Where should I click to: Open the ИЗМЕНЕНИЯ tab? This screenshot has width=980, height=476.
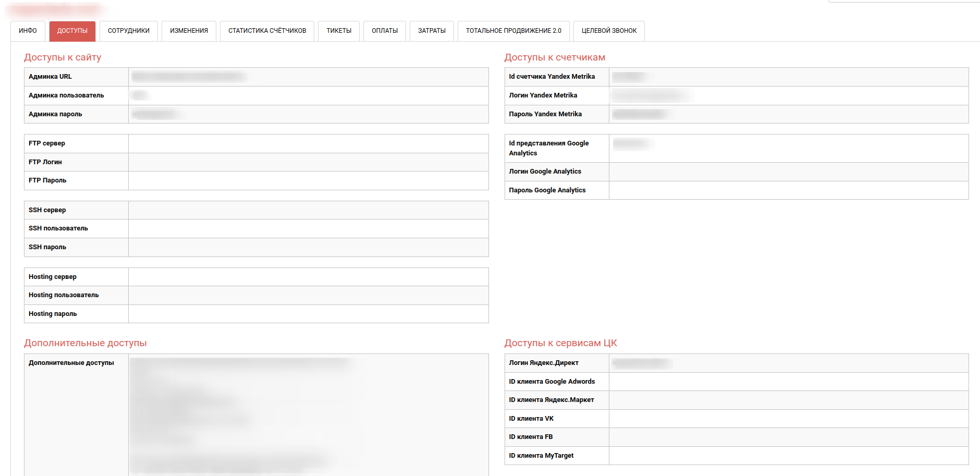[189, 31]
